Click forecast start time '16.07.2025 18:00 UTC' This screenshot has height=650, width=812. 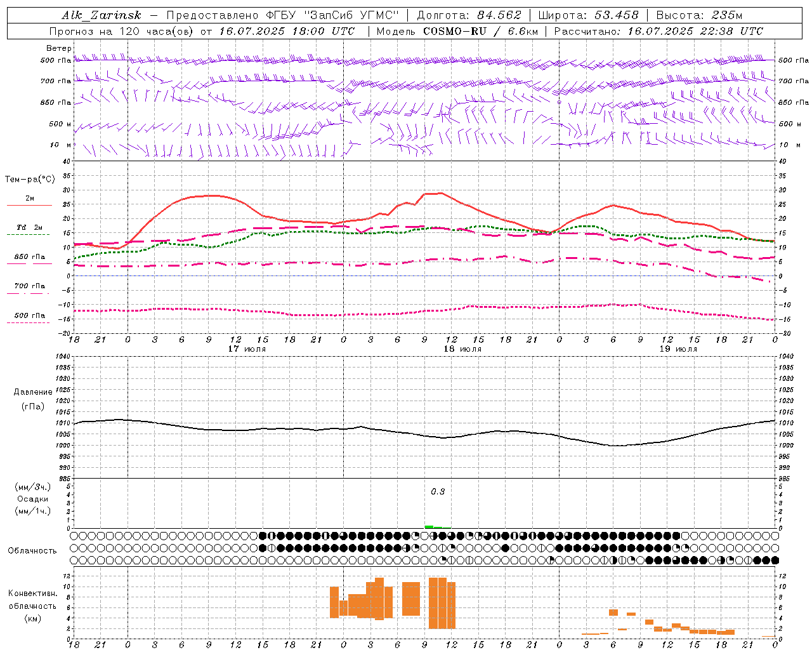tap(287, 31)
